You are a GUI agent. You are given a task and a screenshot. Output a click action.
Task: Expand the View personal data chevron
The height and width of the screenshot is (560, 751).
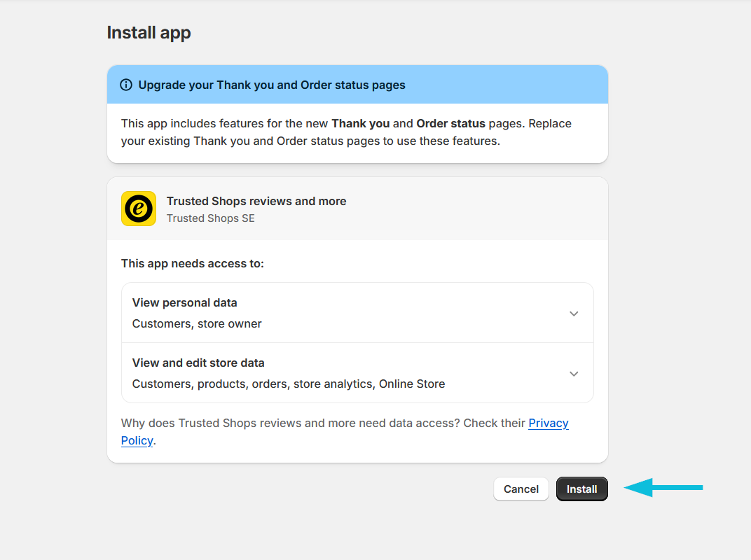point(574,314)
